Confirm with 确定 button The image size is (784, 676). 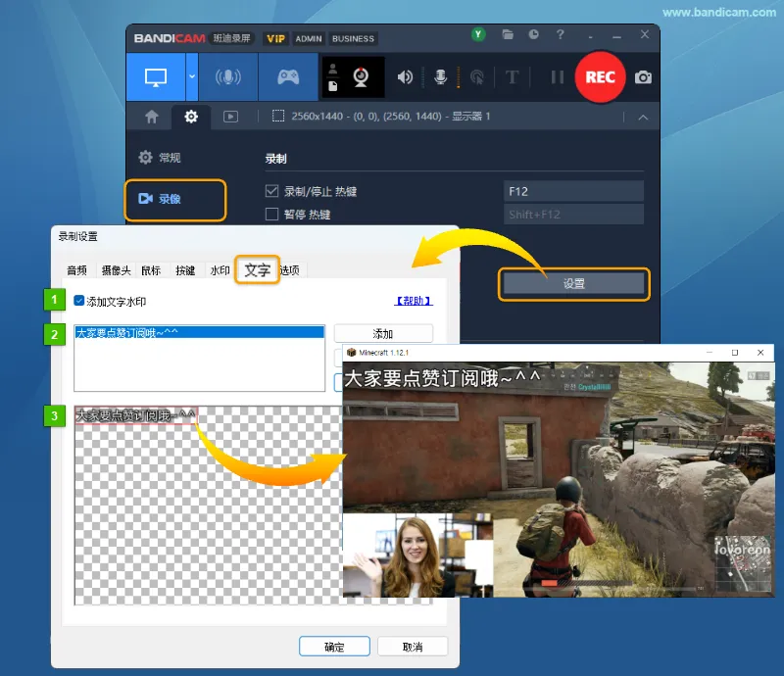click(x=334, y=647)
